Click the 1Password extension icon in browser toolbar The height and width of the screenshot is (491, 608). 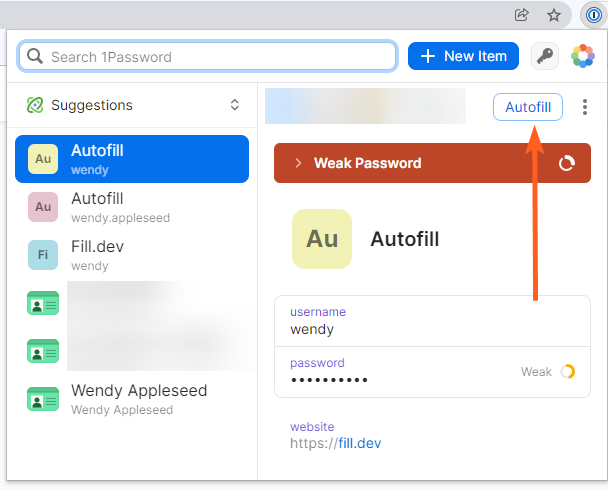[593, 15]
